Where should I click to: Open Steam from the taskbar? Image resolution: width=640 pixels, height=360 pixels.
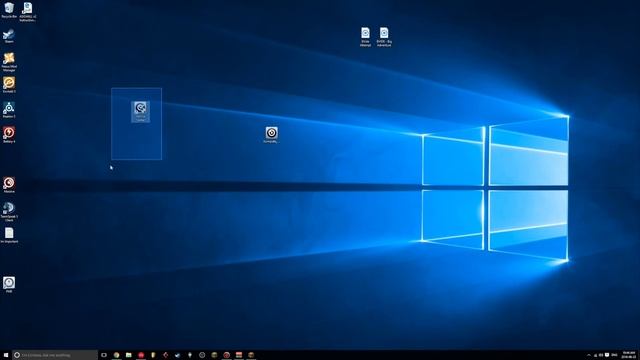178,355
